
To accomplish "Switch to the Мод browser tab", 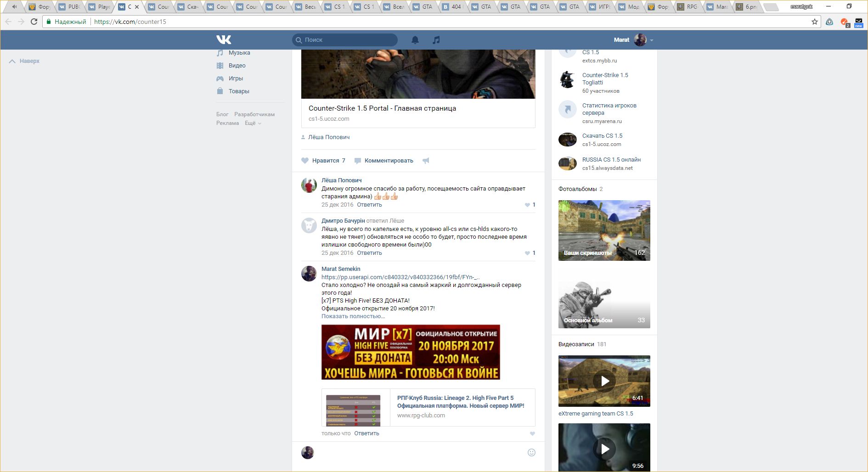I will pyautogui.click(x=629, y=7).
